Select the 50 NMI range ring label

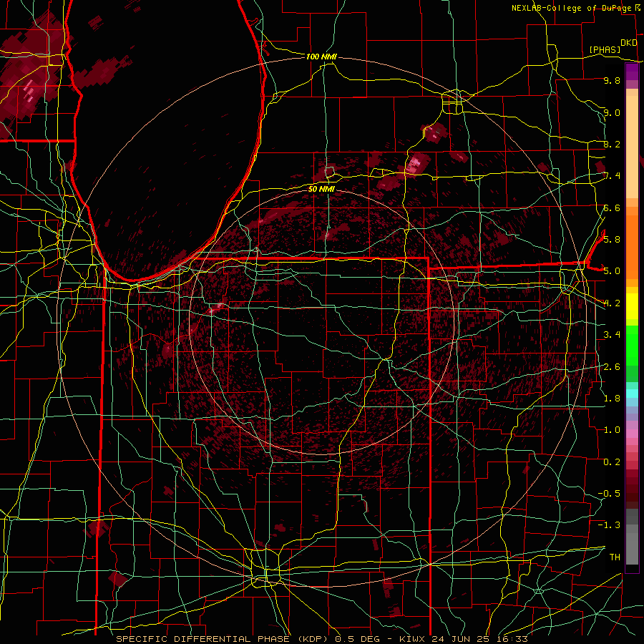[x=321, y=189]
